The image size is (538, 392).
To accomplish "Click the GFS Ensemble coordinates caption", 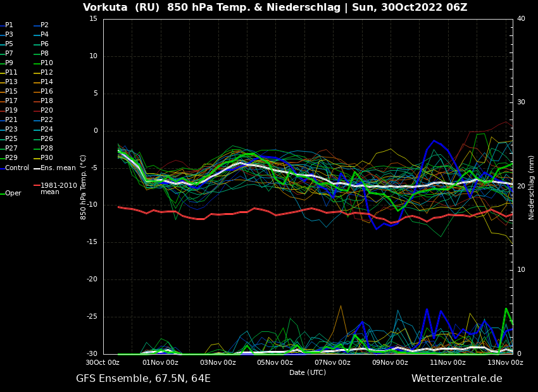I will pyautogui.click(x=143, y=379).
